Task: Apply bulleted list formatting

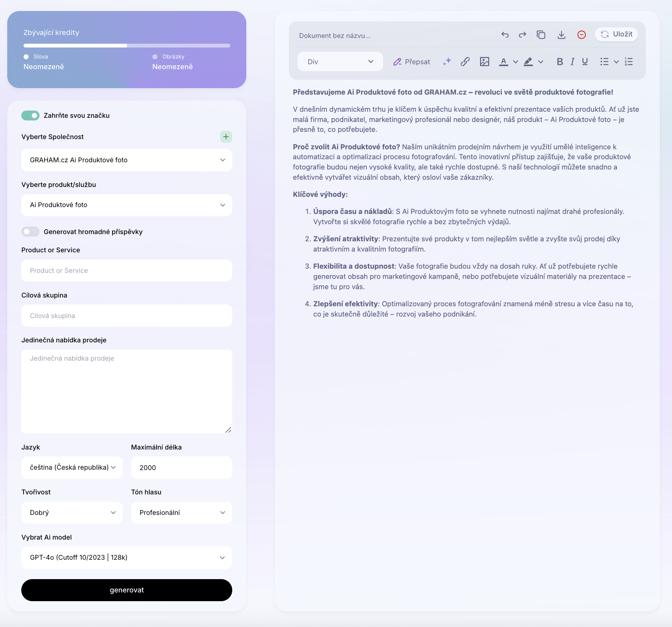Action: (x=604, y=62)
